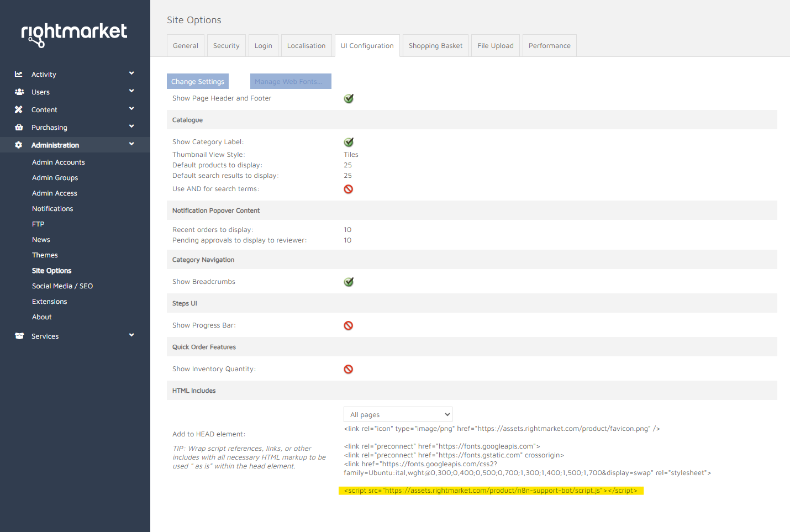Image resolution: width=790 pixels, height=532 pixels.
Task: Open the All pages dropdown
Action: click(398, 414)
